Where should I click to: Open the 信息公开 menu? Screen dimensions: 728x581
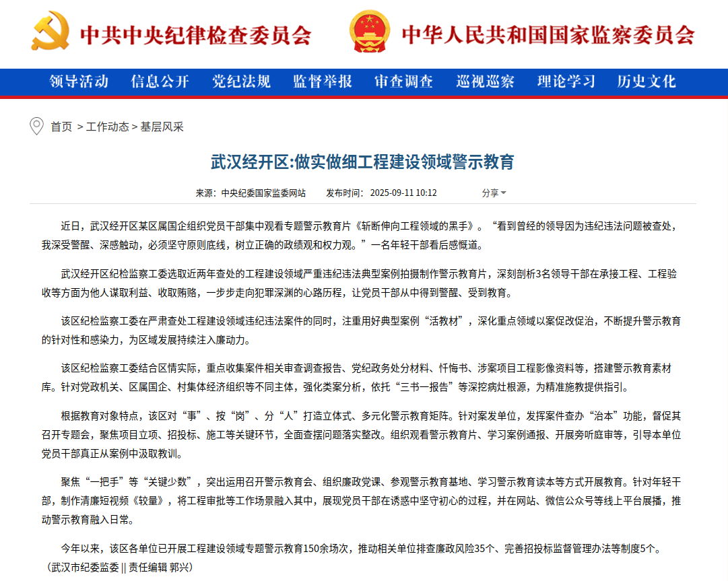[x=160, y=82]
